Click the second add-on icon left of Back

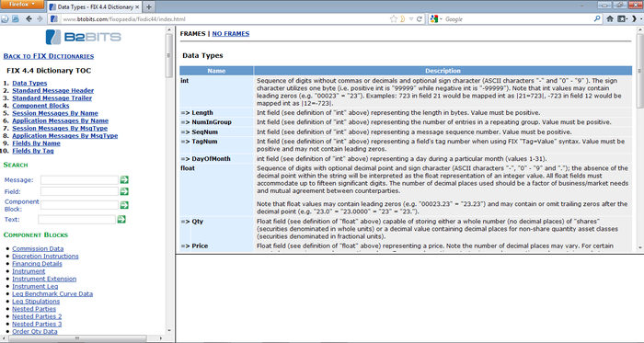[x=16, y=19]
